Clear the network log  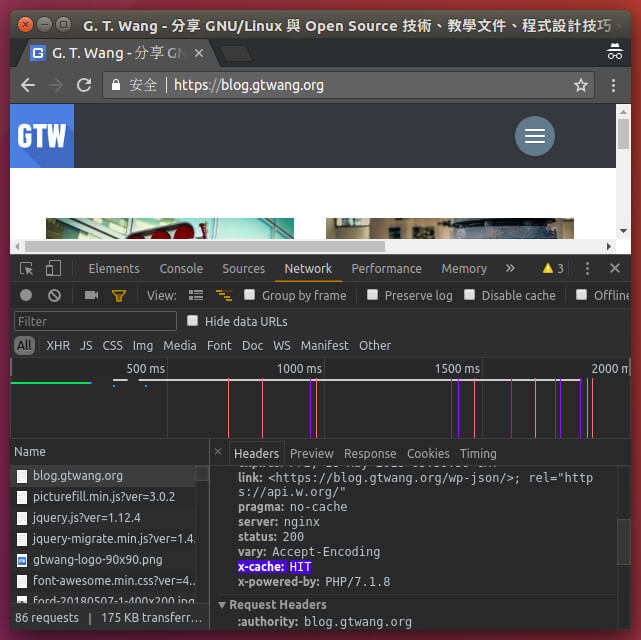point(54,295)
